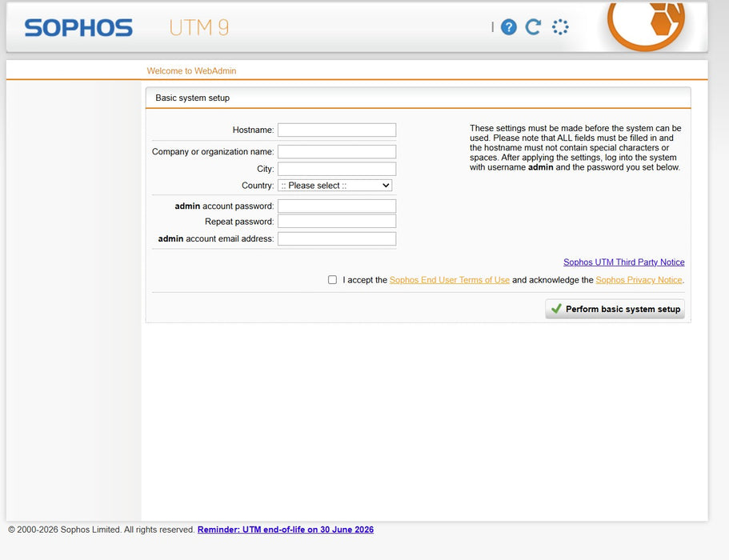Screen dimensions: 729x560
Task: Click the Welcome to WebAdmin heading
Action: pos(191,70)
